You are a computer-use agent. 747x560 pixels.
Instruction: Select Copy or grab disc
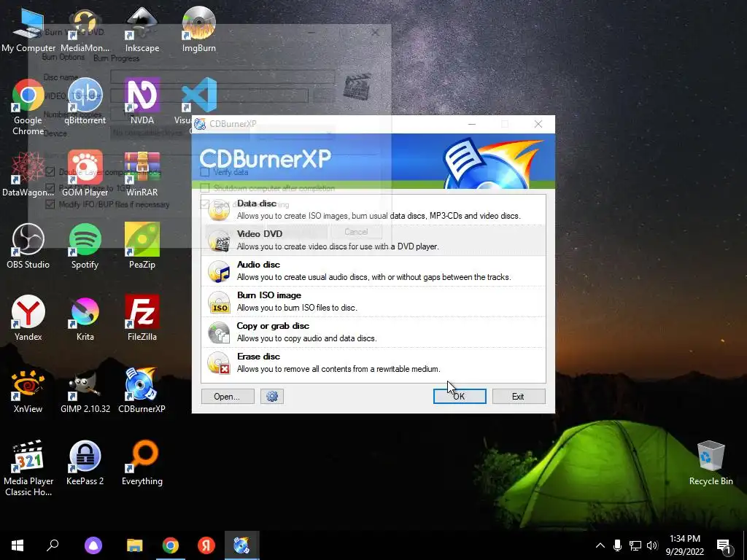373,332
